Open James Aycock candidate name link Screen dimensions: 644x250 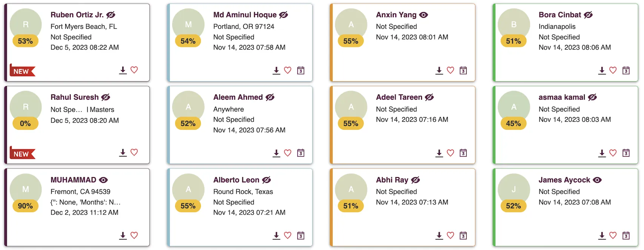(564, 180)
